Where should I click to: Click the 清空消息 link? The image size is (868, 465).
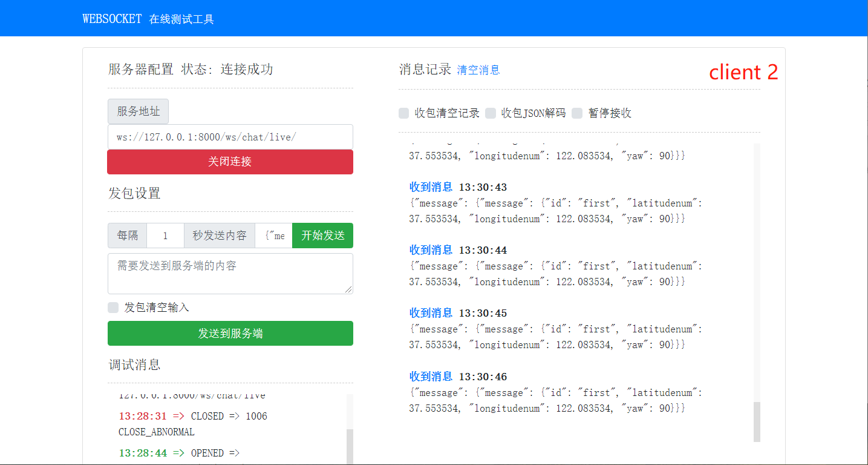[478, 70]
